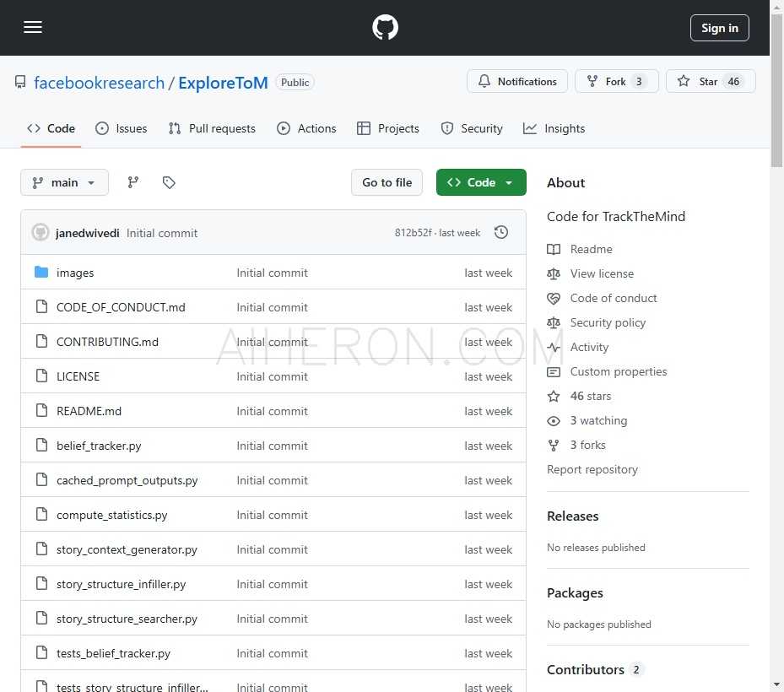Click the repository icon before facebookresearch
Screen dimensions: 784x692
[20, 82]
